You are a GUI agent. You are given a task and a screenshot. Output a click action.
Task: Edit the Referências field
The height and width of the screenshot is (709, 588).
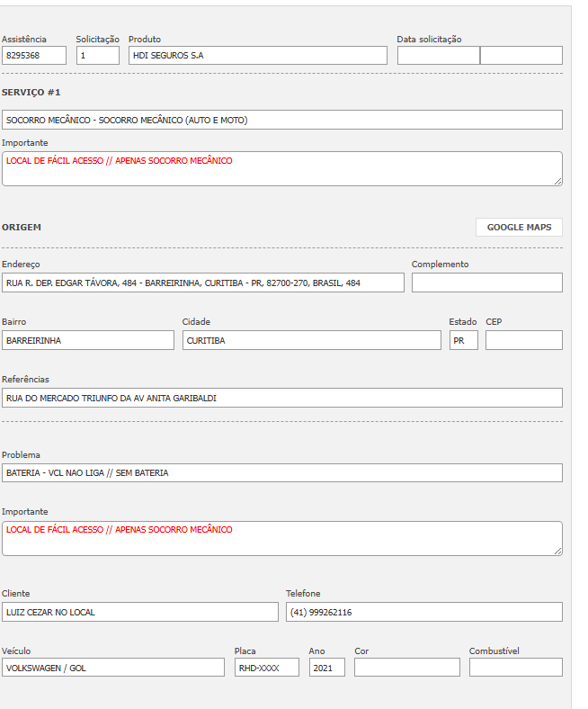(282, 398)
